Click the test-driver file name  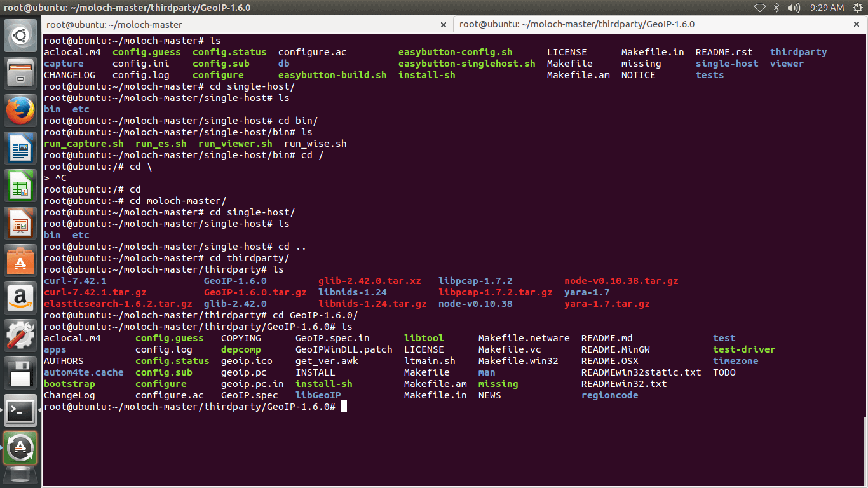[744, 349]
